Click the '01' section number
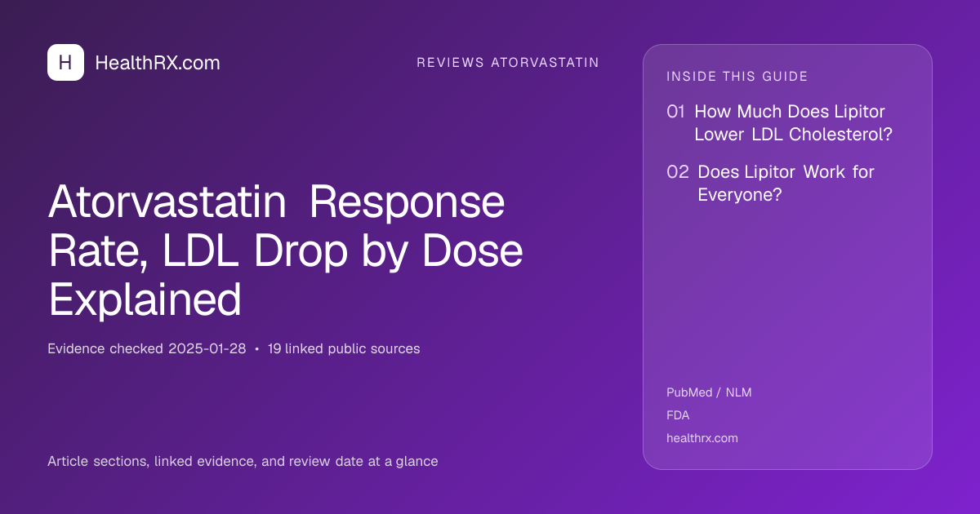The height and width of the screenshot is (514, 980). 675,112
